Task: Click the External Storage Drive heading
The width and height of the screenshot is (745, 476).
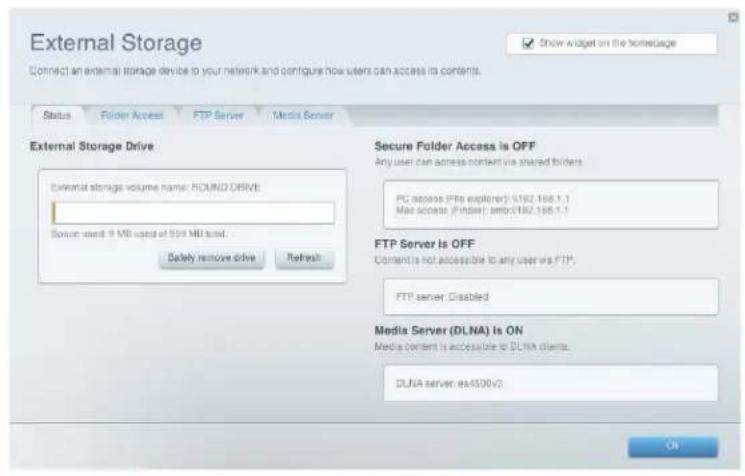Action: (x=92, y=146)
